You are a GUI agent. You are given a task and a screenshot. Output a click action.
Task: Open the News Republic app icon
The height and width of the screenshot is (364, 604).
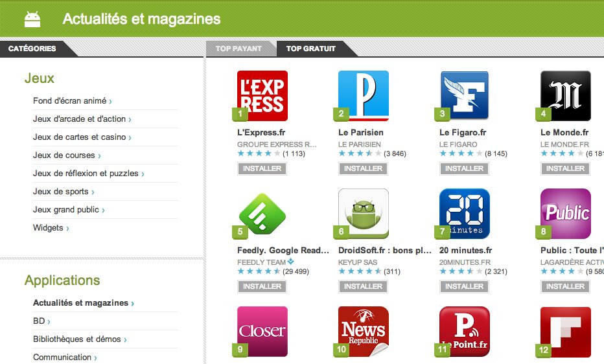[x=363, y=331]
